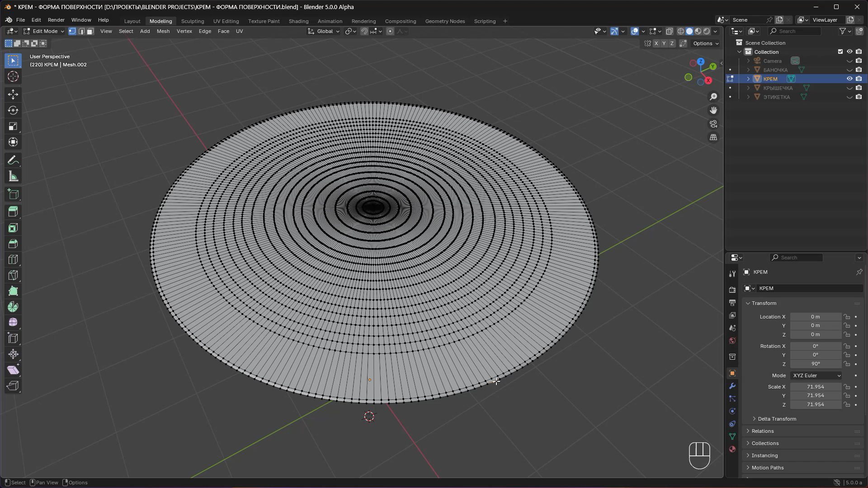The width and height of the screenshot is (868, 488).
Task: Select the Scale tool
Action: (x=13, y=126)
